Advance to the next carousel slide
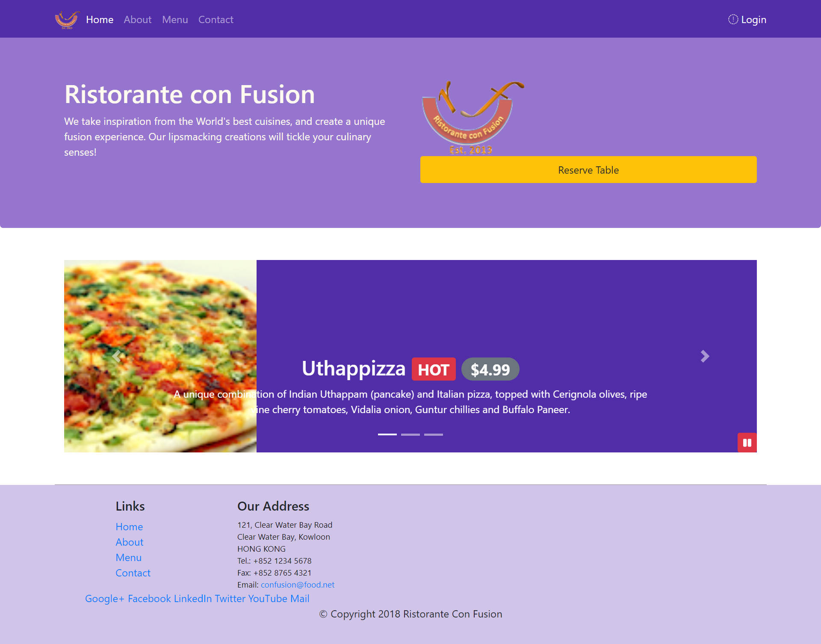Image resolution: width=821 pixels, height=644 pixels. pos(704,356)
